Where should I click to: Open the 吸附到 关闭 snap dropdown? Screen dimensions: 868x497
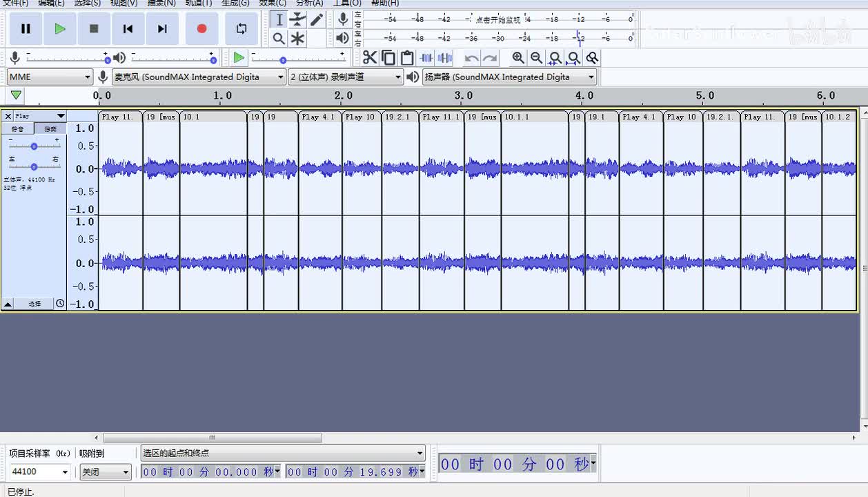click(x=105, y=472)
